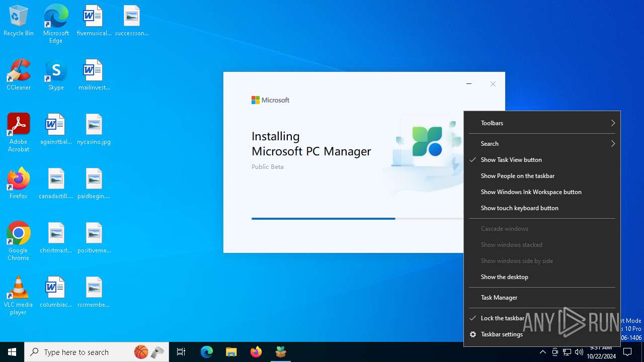Click the Windows Start button

tap(12, 352)
